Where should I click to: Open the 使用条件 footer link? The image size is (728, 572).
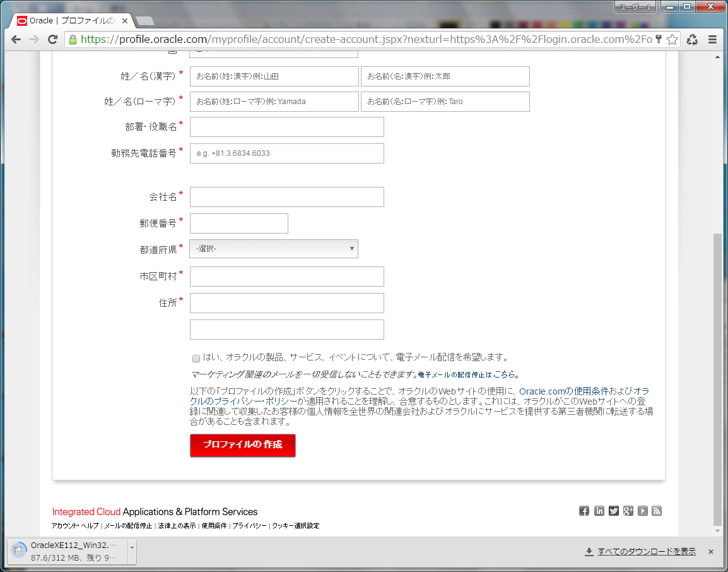coord(214,525)
